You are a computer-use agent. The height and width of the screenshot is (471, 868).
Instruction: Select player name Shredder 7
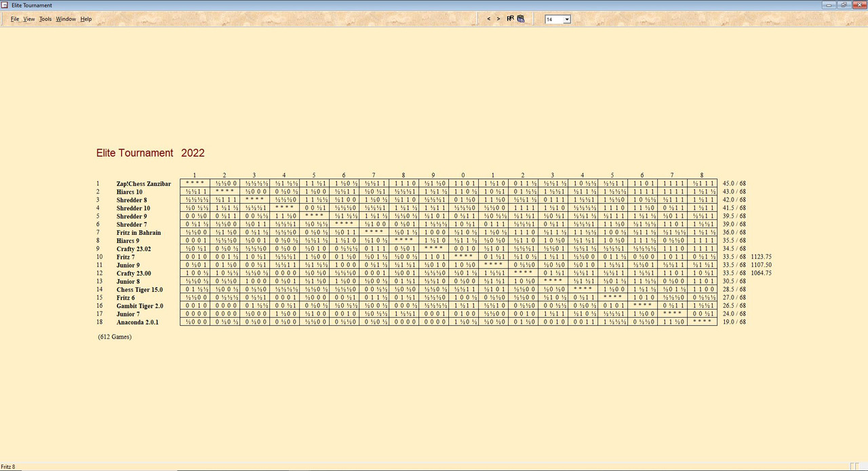pos(132,225)
